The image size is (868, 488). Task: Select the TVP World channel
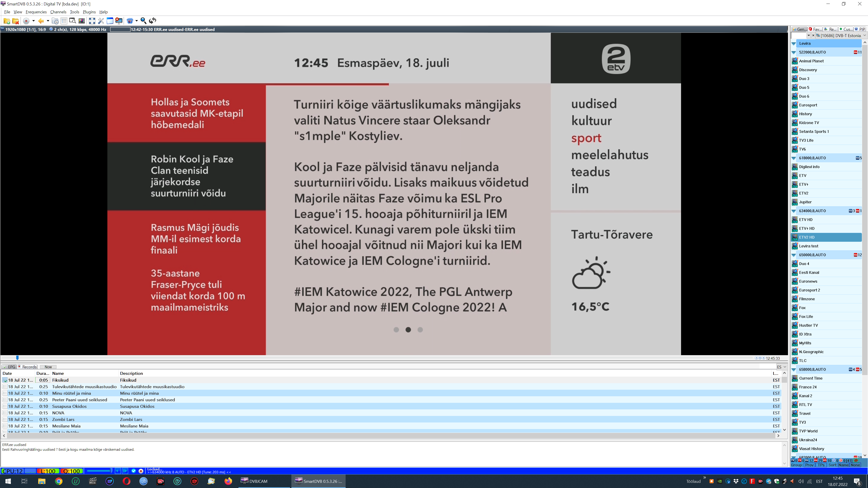coord(826,431)
